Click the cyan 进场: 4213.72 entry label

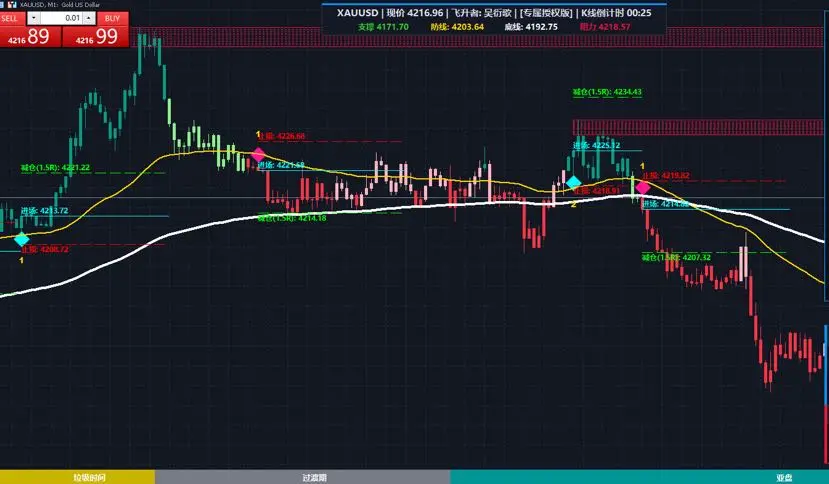click(44, 211)
